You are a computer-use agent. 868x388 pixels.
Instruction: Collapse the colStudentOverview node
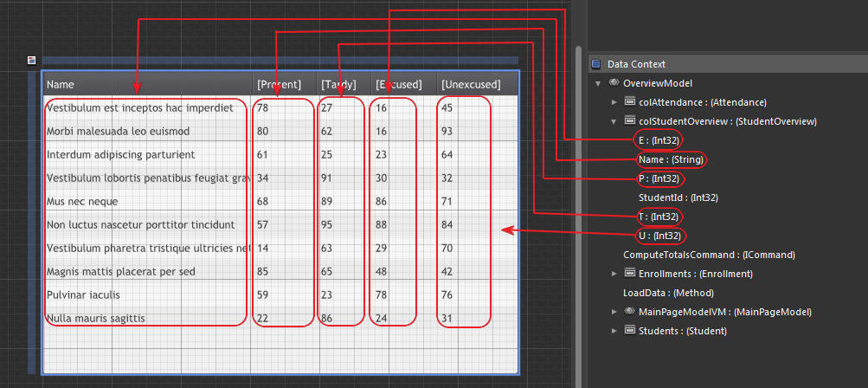614,121
